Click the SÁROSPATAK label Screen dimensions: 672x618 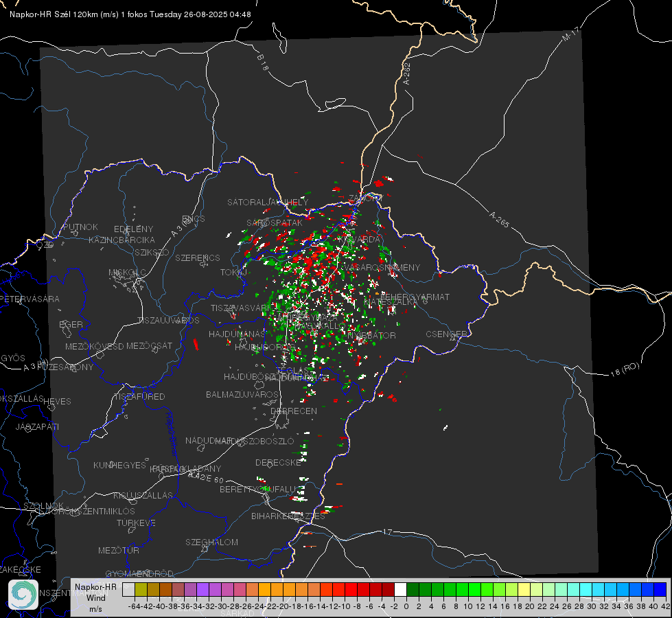pyautogui.click(x=275, y=222)
